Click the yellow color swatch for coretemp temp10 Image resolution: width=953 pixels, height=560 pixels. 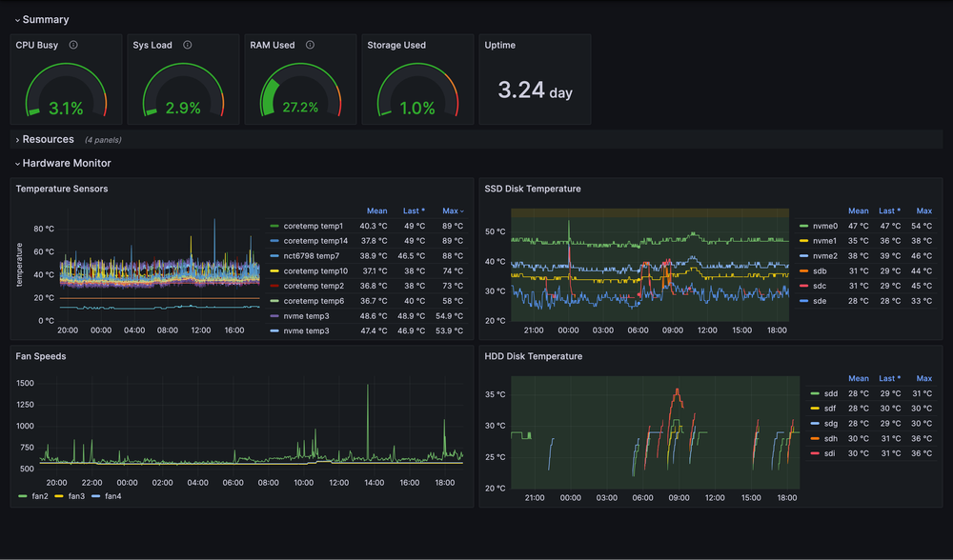pos(273,270)
